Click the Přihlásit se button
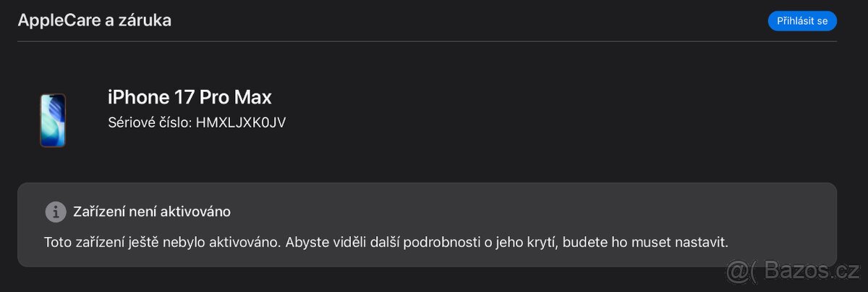This screenshot has width=868, height=292. click(x=801, y=21)
